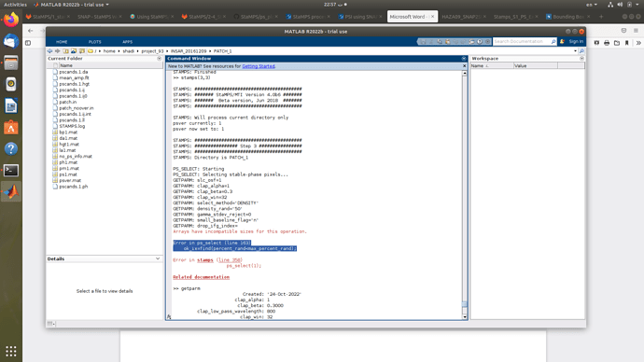
Task: Open the line 358 error link
Action: (230, 260)
